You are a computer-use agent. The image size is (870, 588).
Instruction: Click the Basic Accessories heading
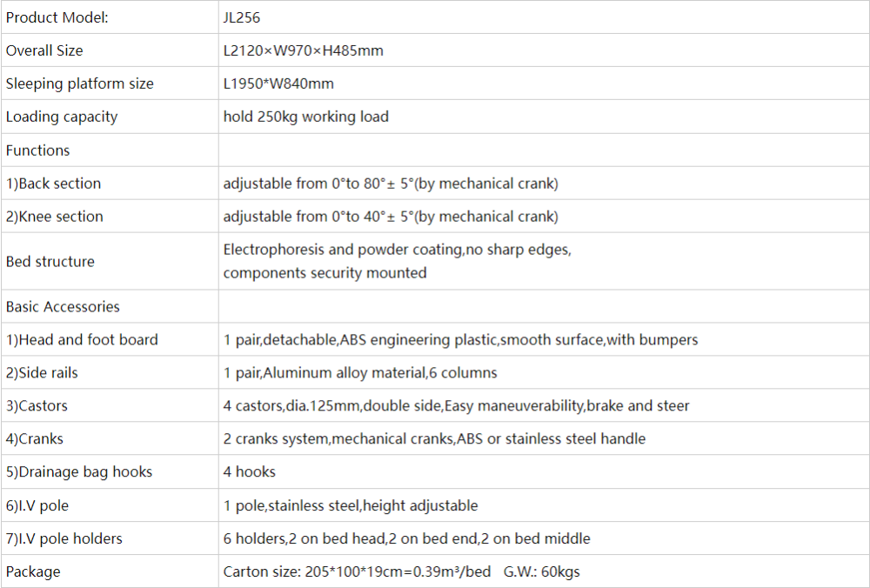click(x=63, y=307)
